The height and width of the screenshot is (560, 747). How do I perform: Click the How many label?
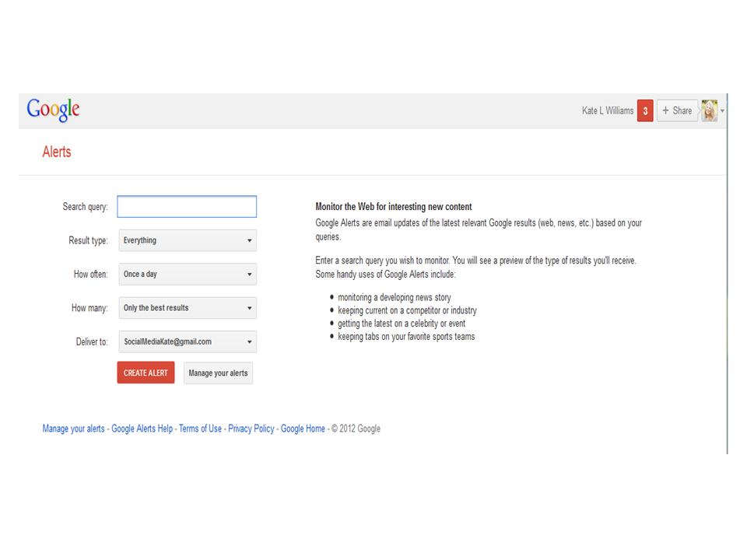(89, 308)
